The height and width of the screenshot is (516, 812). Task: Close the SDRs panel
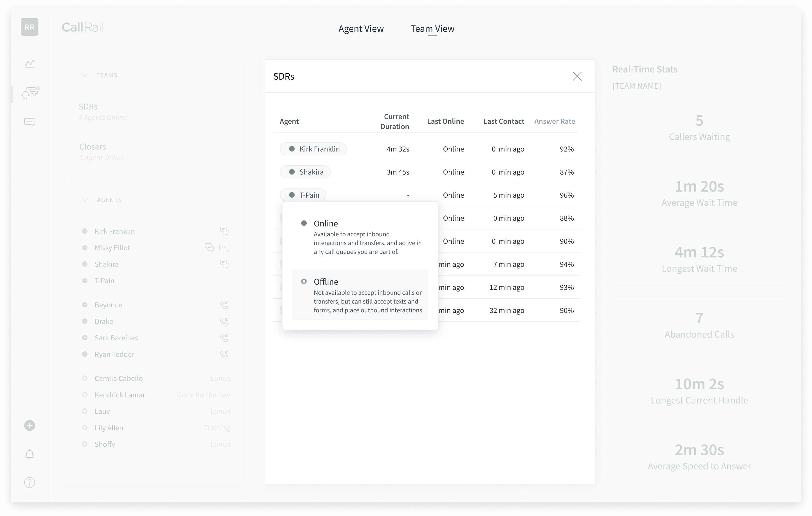point(577,76)
